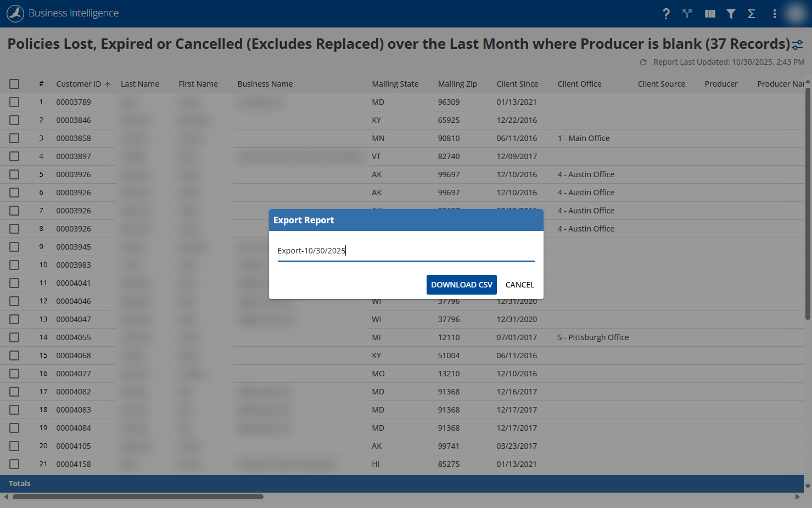Check row 17 customer 00004082 checkbox
The height and width of the screenshot is (508, 812).
(x=14, y=392)
